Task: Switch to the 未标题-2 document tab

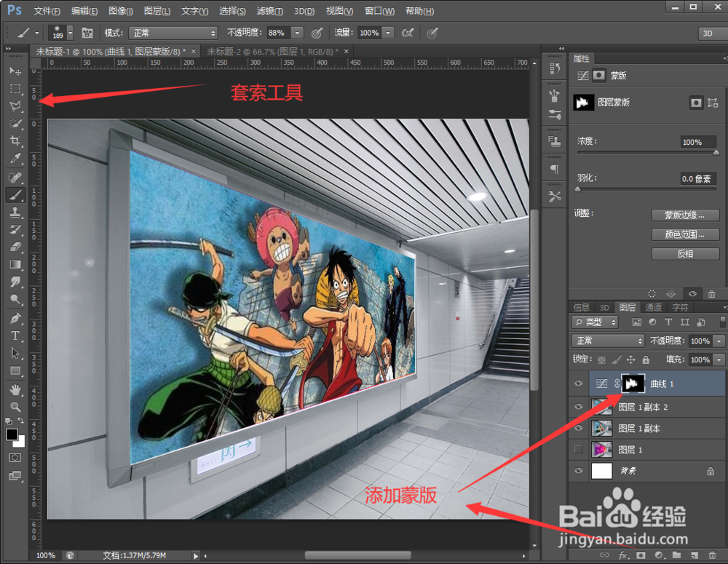Action: (x=272, y=52)
